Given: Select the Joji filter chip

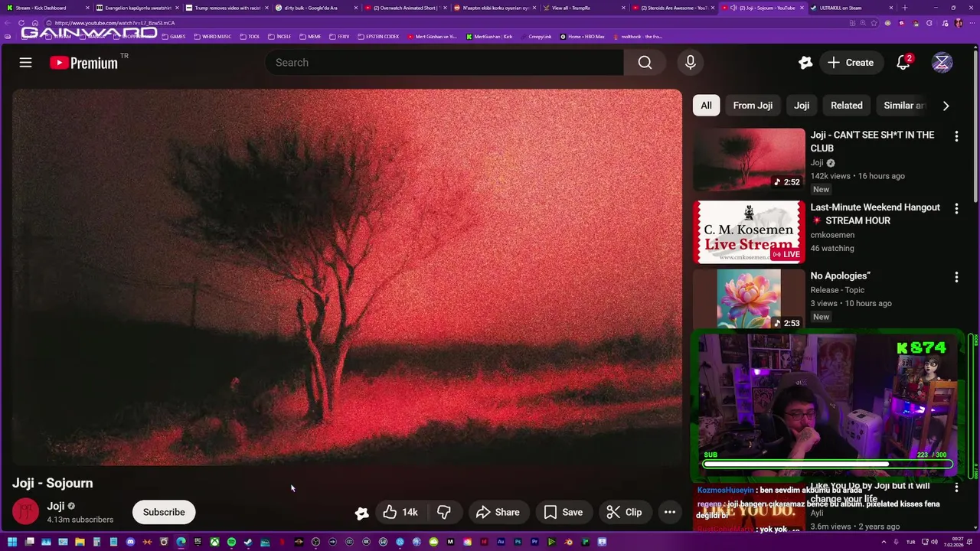Looking at the screenshot, I should tap(802, 106).
